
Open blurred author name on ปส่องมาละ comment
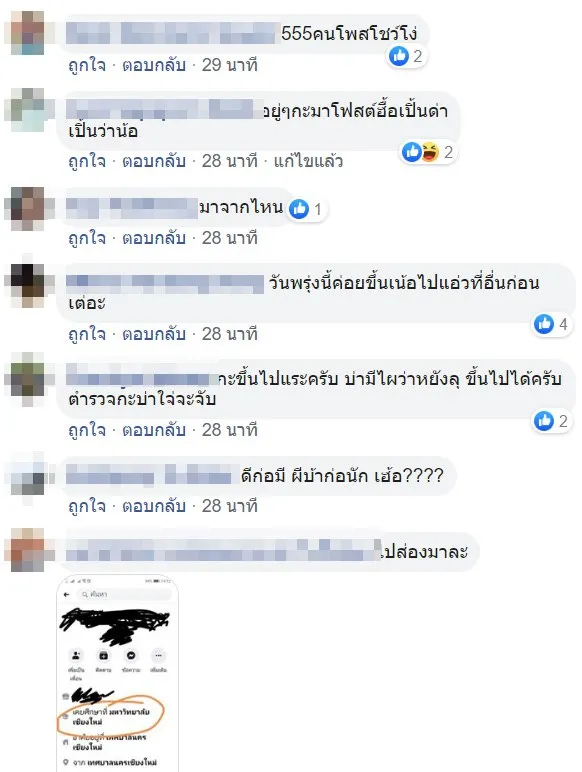click(224, 551)
